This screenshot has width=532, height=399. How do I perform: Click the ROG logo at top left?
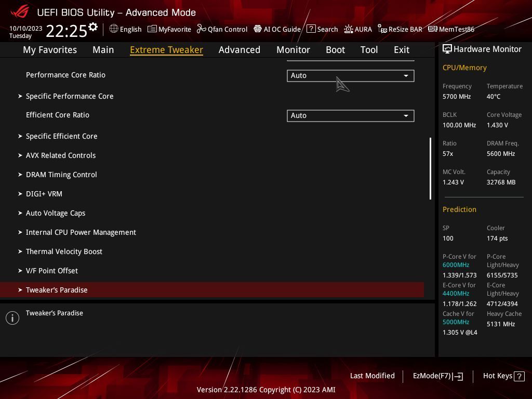[20, 12]
